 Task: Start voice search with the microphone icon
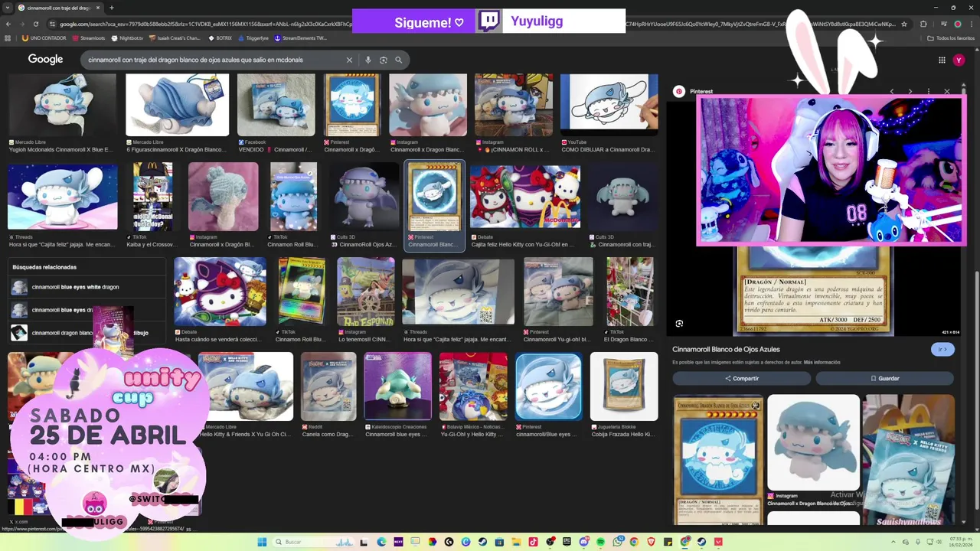pyautogui.click(x=367, y=60)
